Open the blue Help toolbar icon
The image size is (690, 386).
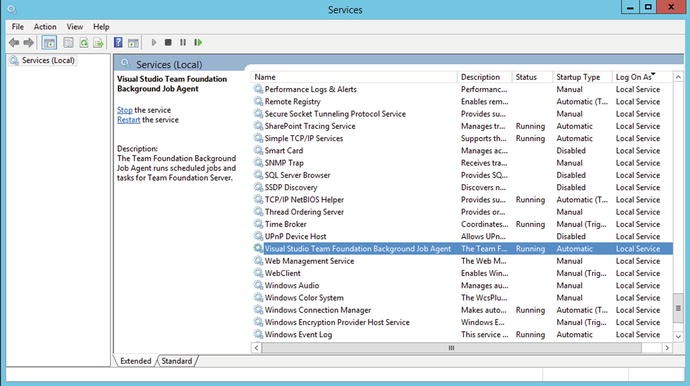(x=118, y=42)
